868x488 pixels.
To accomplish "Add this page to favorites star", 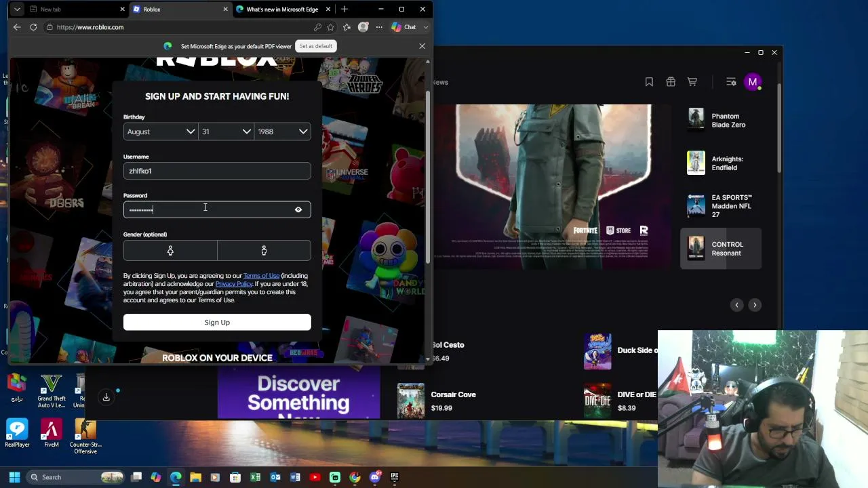I will tap(330, 27).
